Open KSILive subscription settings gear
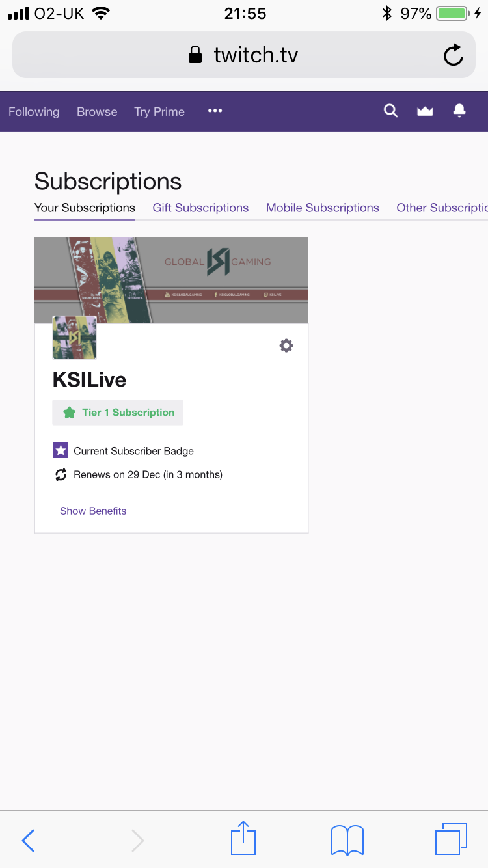 [286, 346]
